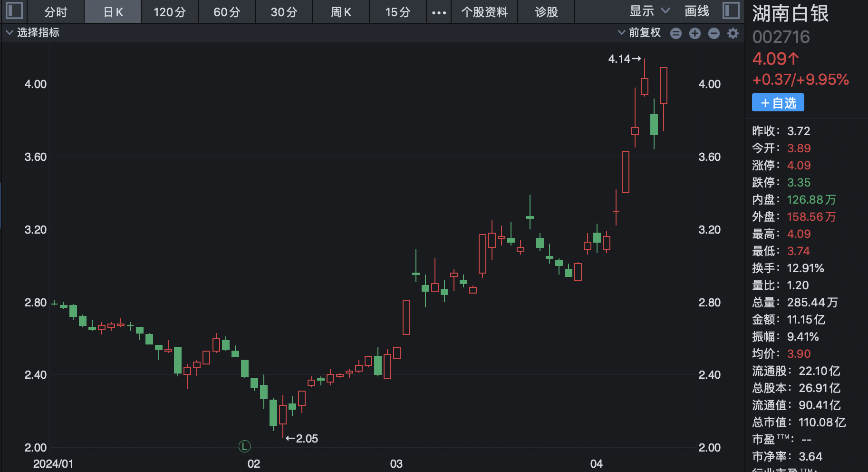Click the 画线 drawing tool button
Viewport: 868px width, 472px height.
pos(697,11)
